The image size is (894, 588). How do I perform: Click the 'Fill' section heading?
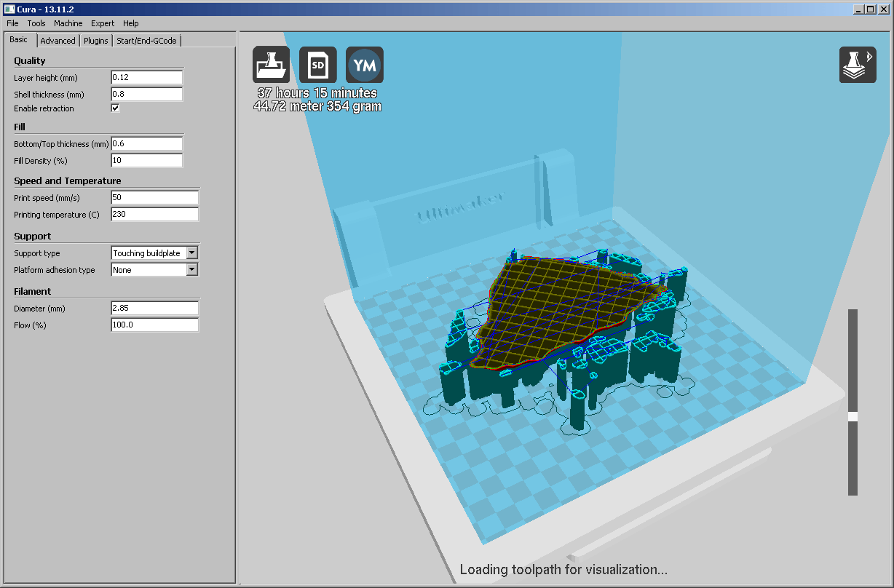20,127
